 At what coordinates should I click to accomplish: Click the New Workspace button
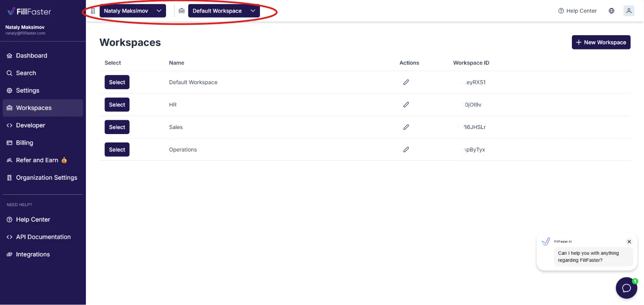601,42
